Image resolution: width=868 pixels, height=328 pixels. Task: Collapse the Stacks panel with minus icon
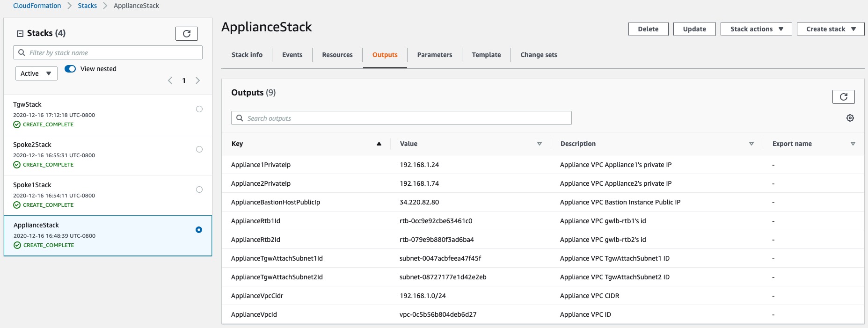[20, 34]
